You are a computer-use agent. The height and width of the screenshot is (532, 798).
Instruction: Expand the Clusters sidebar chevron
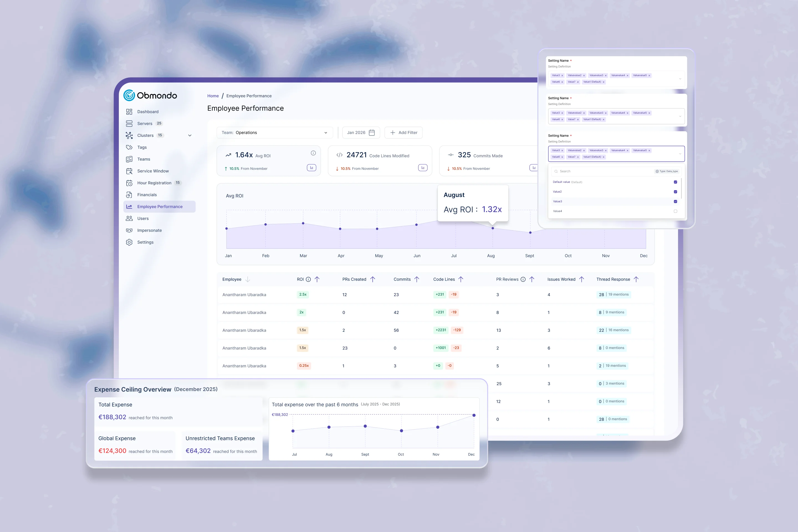click(x=190, y=135)
